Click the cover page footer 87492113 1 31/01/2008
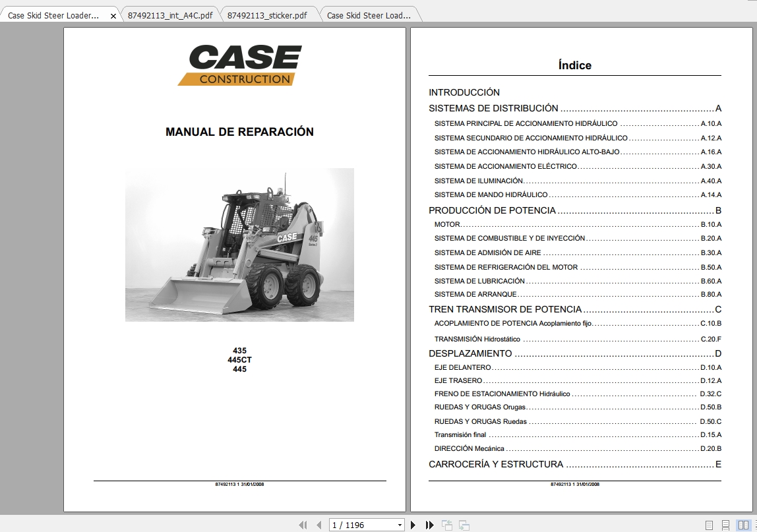This screenshot has height=532, width=757. 239,485
